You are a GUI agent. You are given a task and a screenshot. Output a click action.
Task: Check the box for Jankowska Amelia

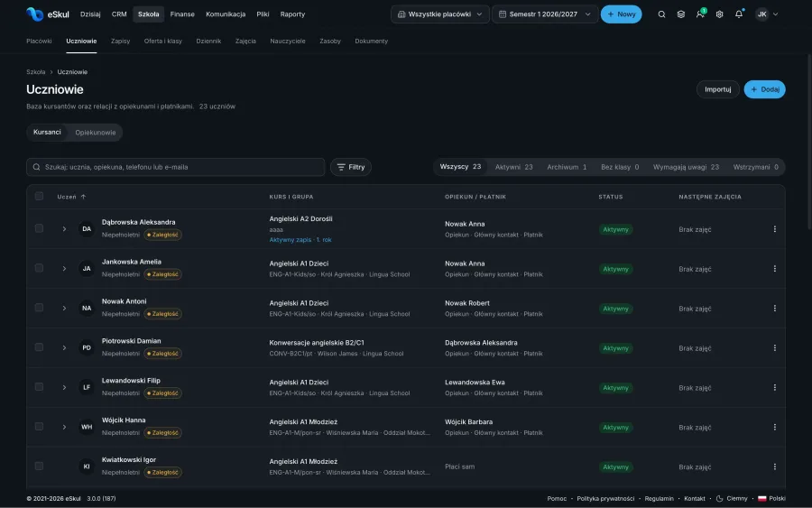pyautogui.click(x=39, y=268)
